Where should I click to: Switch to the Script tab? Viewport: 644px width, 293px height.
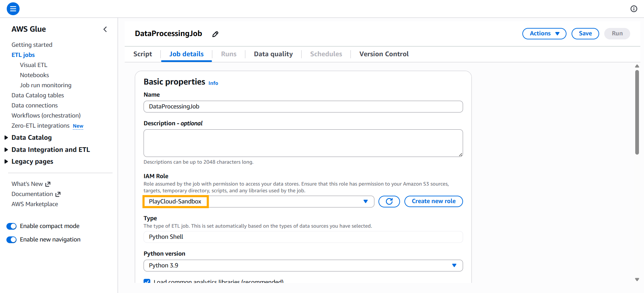click(x=143, y=54)
